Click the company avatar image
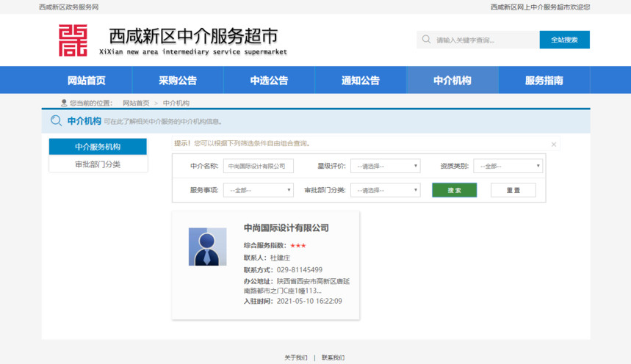This screenshot has width=631, height=364. (207, 247)
